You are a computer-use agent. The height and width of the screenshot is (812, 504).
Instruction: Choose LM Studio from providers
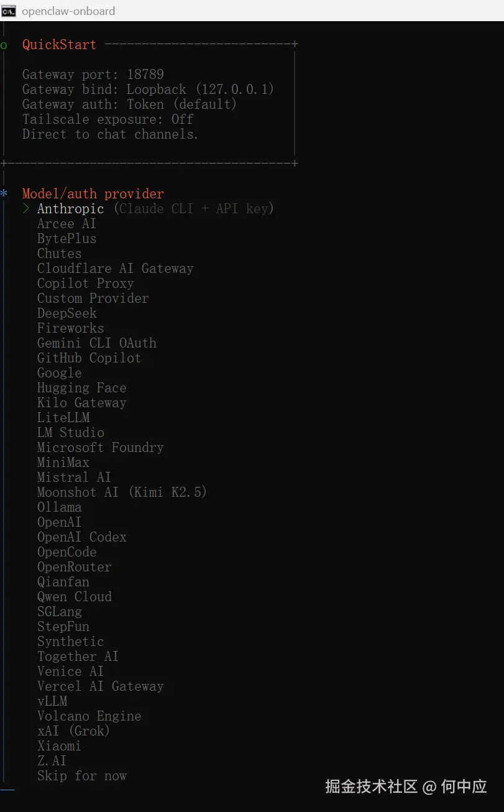pyautogui.click(x=70, y=433)
